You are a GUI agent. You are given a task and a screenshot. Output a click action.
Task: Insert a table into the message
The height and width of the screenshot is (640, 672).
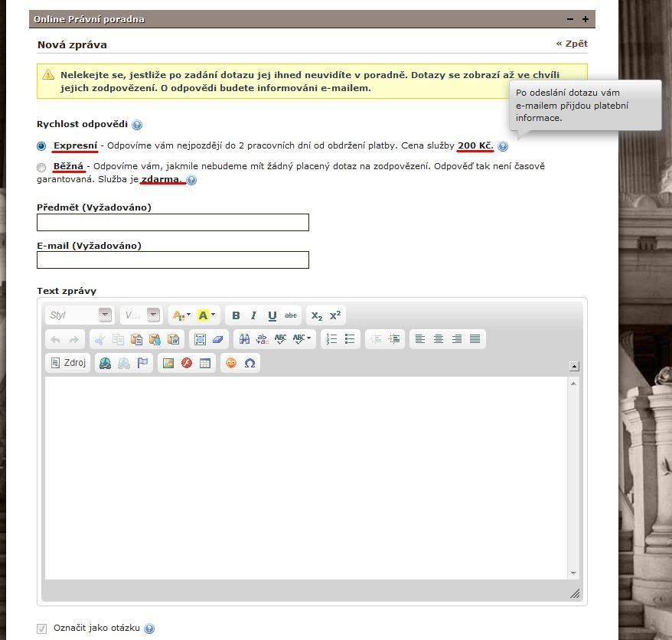[x=205, y=364]
